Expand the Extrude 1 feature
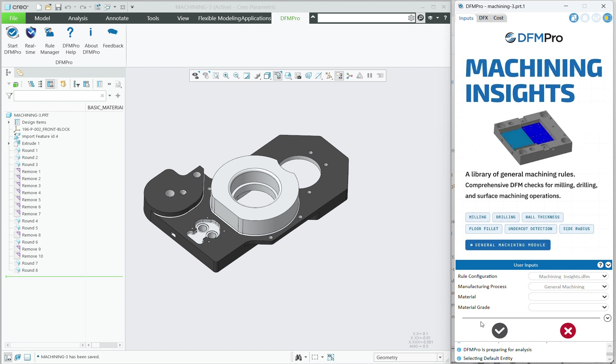Screen dimensions: 616x364 pyautogui.click(x=9, y=143)
